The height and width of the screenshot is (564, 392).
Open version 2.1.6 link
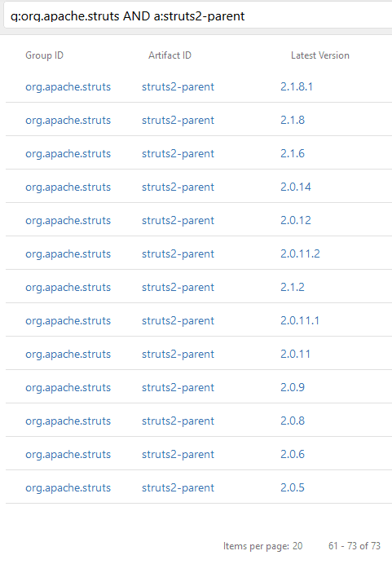tap(293, 153)
